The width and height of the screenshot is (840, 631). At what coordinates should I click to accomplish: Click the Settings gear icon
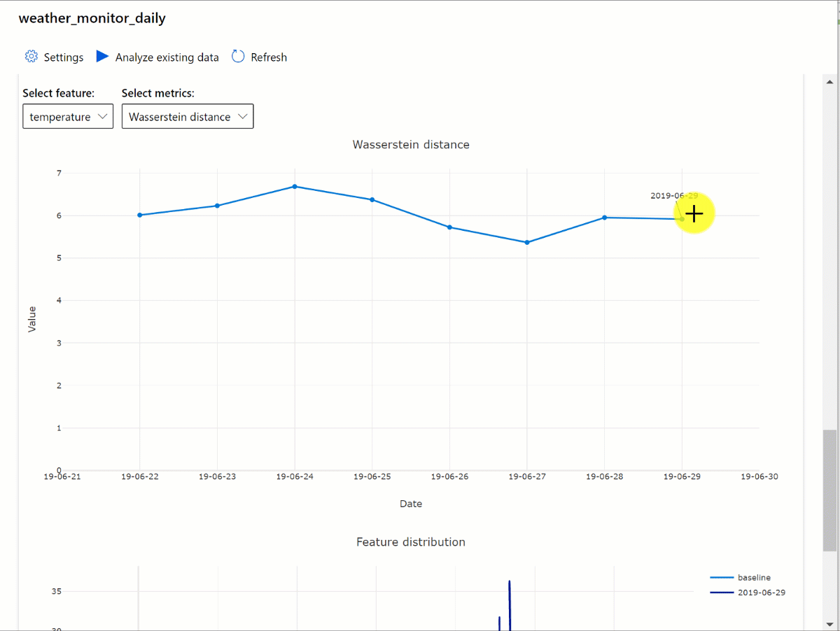coord(31,57)
